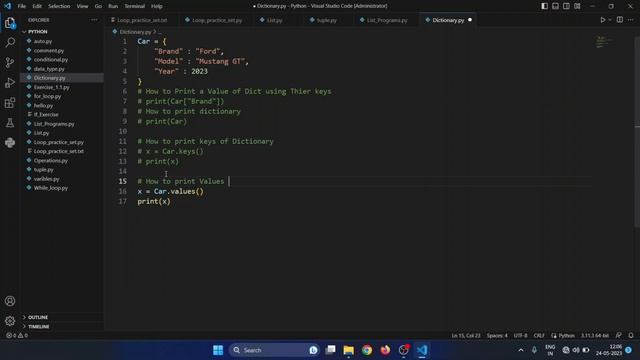Viewport: 640px width, 360px height.
Task: Open the Source Control view
Action: (x=10, y=62)
